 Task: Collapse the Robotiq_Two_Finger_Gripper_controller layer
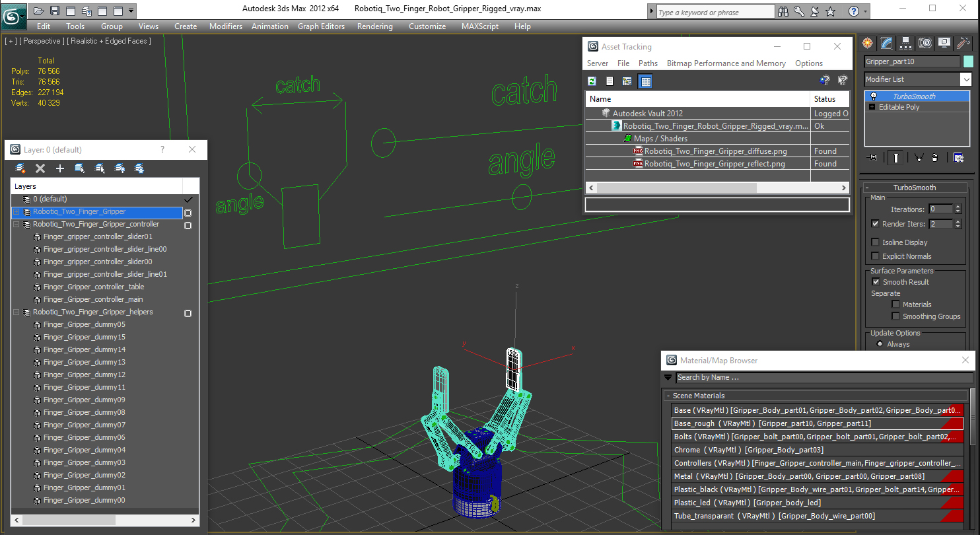coord(16,225)
